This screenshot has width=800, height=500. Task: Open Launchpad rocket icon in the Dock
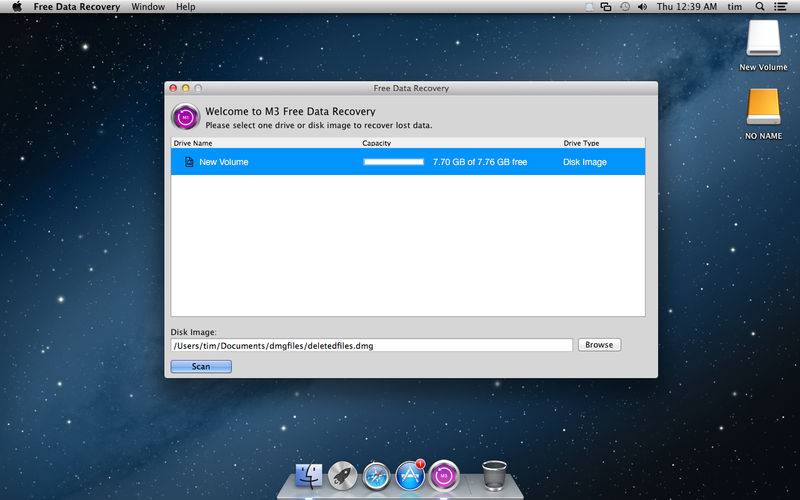click(x=342, y=476)
